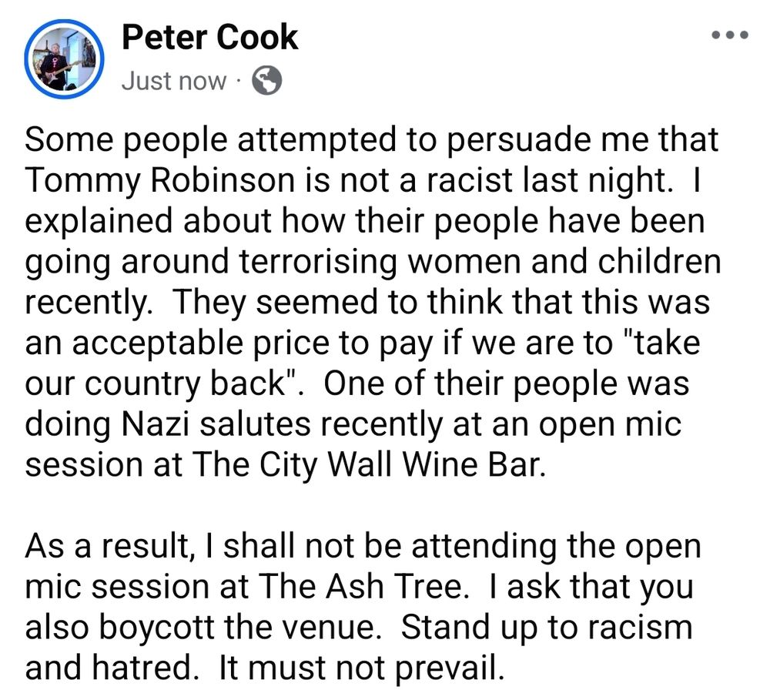Click The City Wall Wine Bar text

(x=369, y=464)
